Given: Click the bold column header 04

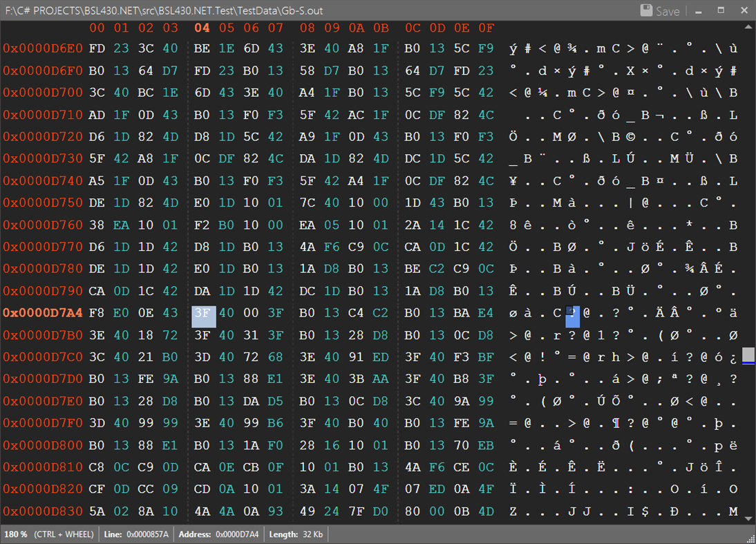Looking at the screenshot, I should [x=202, y=28].
